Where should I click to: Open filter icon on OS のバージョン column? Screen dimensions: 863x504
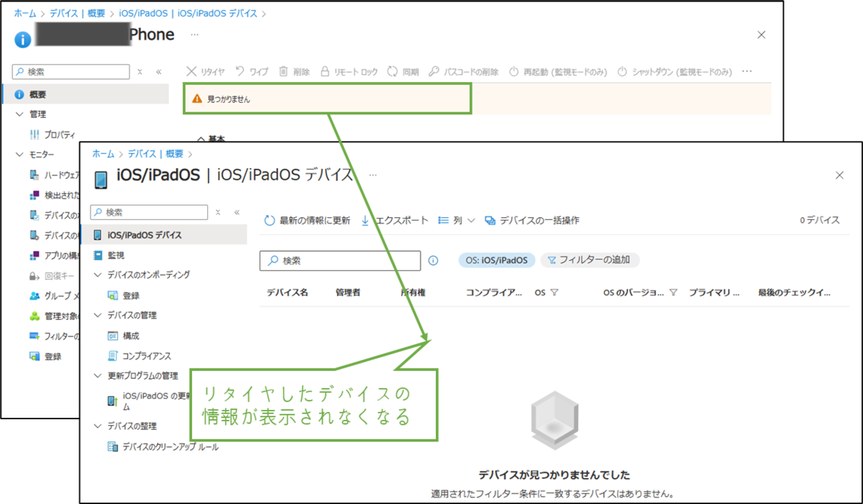[x=673, y=293]
